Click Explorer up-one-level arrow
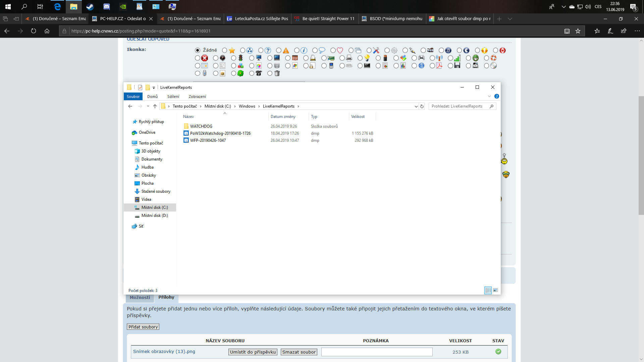The width and height of the screenshot is (644, 362). coord(155,106)
